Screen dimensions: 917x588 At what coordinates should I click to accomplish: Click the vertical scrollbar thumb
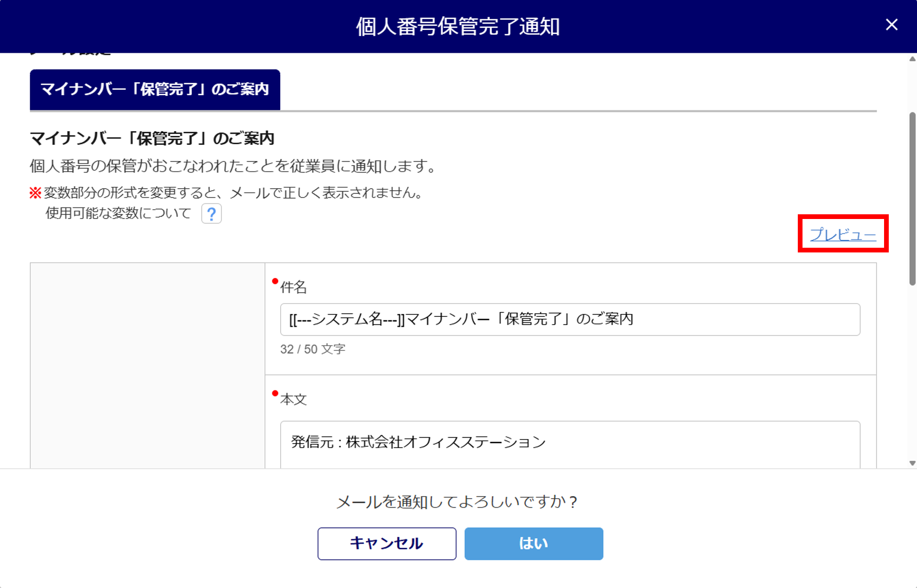click(912, 199)
